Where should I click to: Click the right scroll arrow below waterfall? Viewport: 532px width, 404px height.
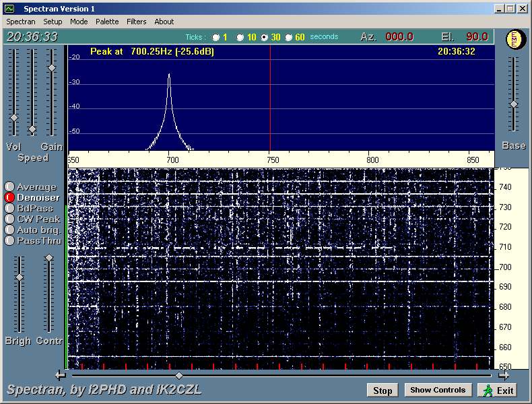[504, 376]
